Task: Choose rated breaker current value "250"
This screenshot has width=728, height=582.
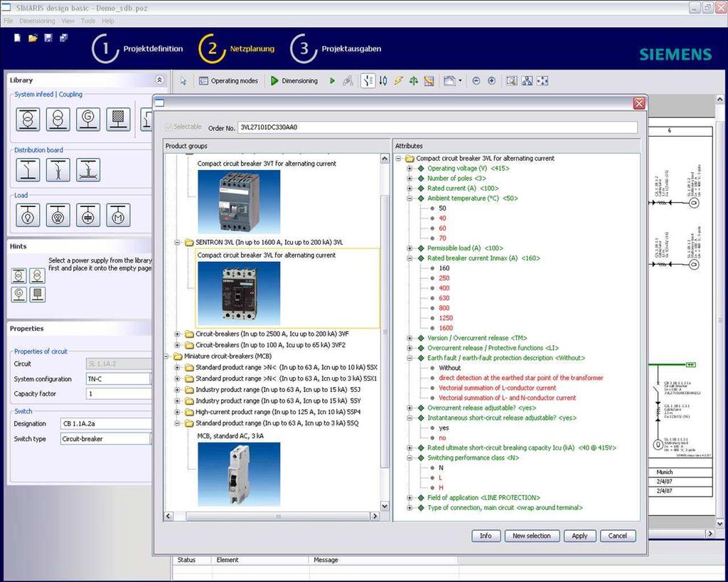Action: (x=444, y=278)
